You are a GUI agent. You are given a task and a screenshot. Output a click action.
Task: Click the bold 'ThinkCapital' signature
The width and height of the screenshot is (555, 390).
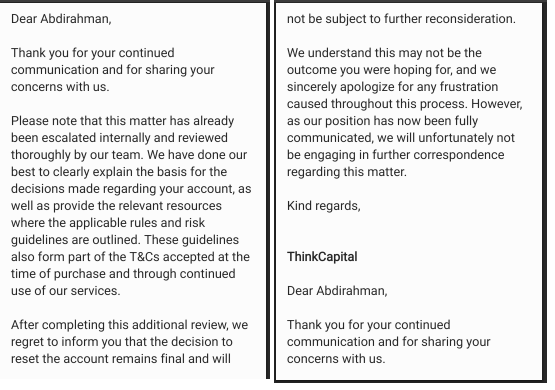pyautogui.click(x=322, y=257)
